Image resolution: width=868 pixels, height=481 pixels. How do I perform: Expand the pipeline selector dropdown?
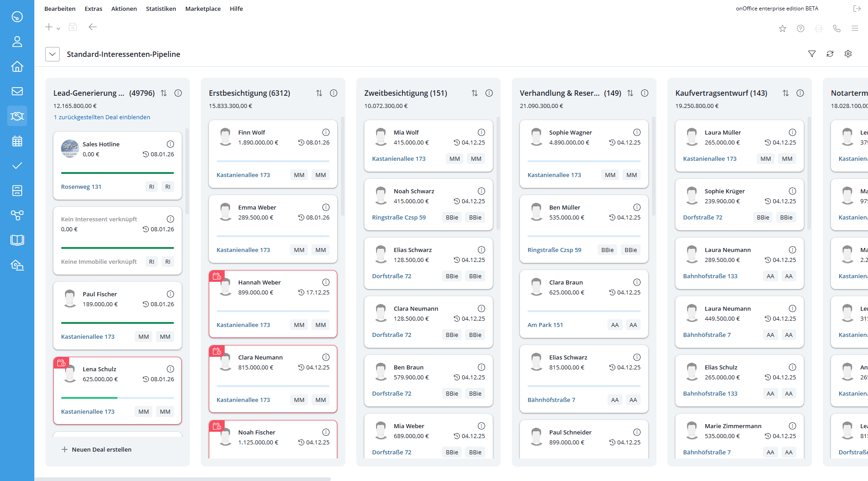click(x=52, y=54)
